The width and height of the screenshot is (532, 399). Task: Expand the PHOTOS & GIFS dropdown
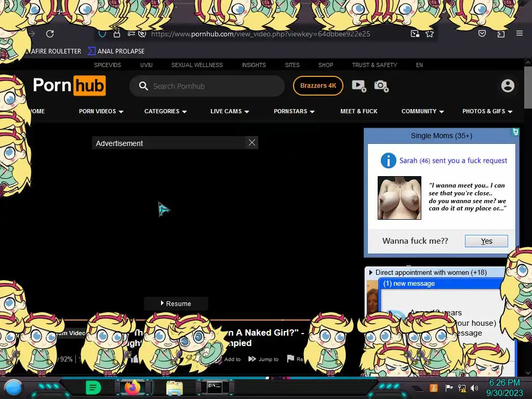(x=487, y=111)
